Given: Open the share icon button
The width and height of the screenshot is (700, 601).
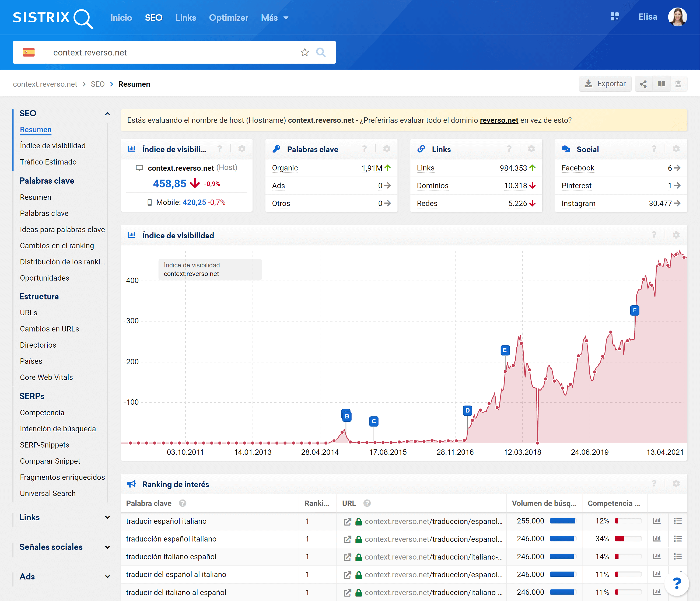Looking at the screenshot, I should tap(643, 84).
